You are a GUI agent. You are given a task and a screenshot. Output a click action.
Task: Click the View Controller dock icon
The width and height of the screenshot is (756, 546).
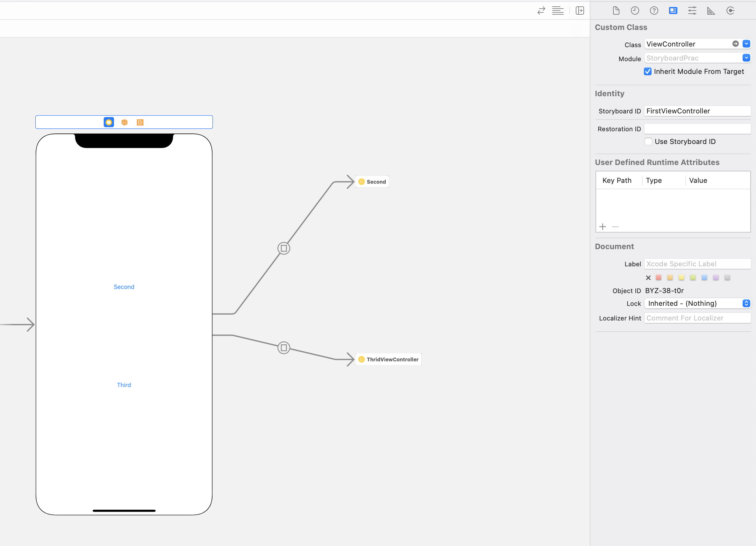pyautogui.click(x=109, y=122)
